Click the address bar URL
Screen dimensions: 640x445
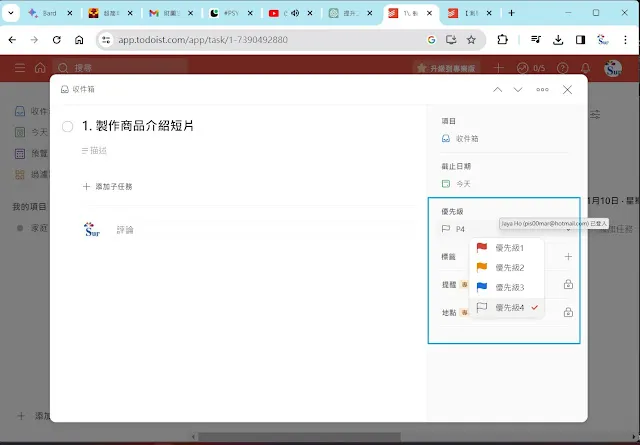point(203,40)
